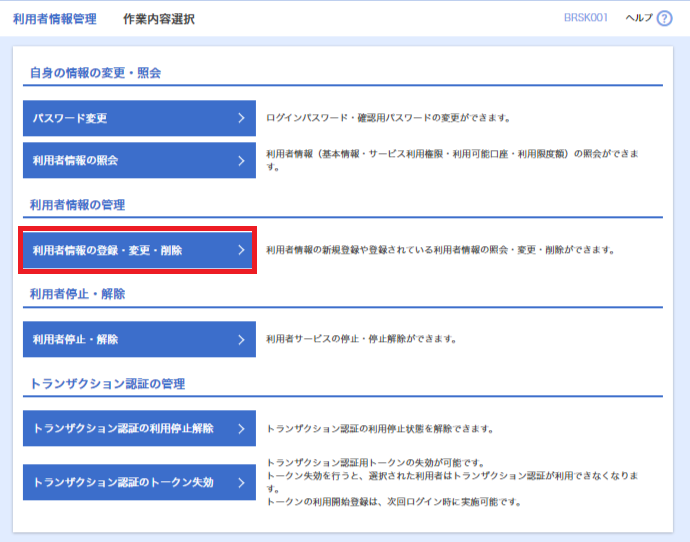
Task: Select 利用者情報の登録・変更・削除 button
Action: (139, 250)
